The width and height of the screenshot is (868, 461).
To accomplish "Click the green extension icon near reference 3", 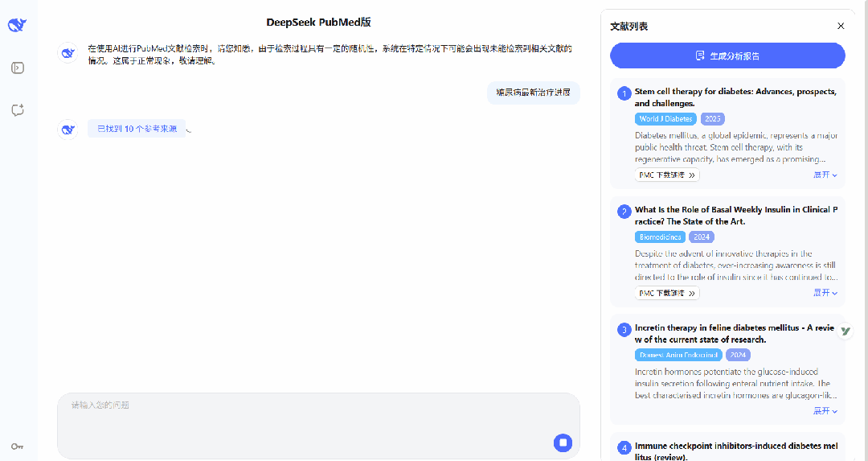I will point(845,331).
